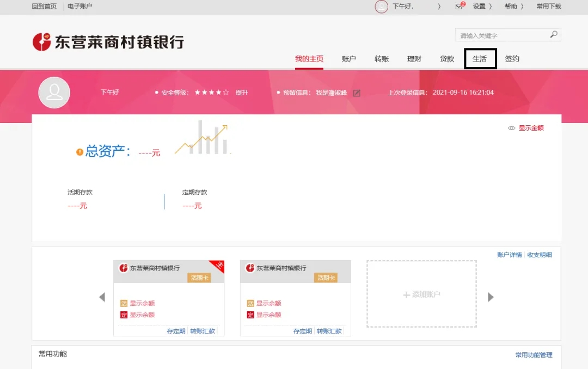Image resolution: width=588 pixels, height=369 pixels.
Task: Click 存定期 on the 主 ribbon card
Action: [x=176, y=331]
